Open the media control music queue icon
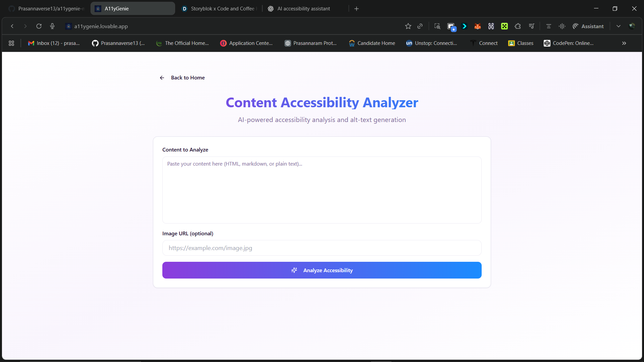 [x=531, y=26]
